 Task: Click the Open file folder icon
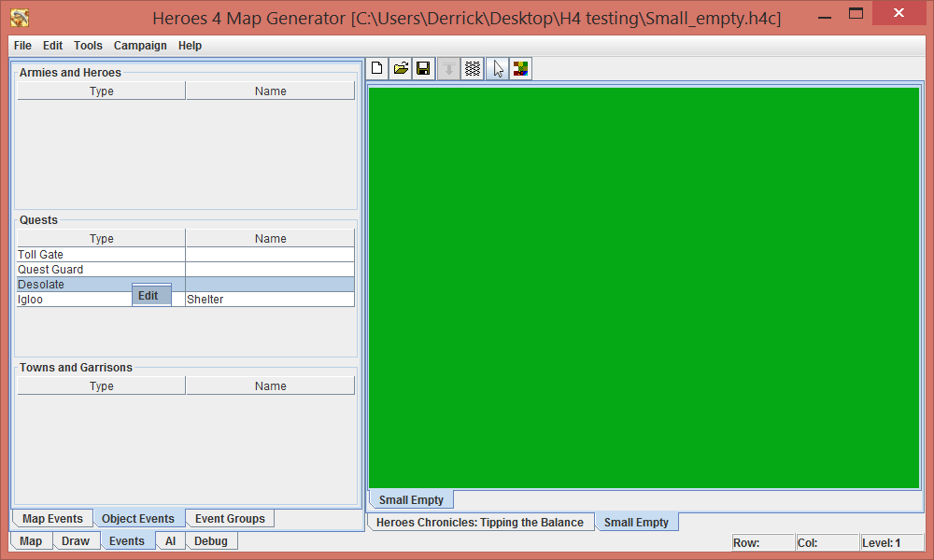tap(401, 68)
